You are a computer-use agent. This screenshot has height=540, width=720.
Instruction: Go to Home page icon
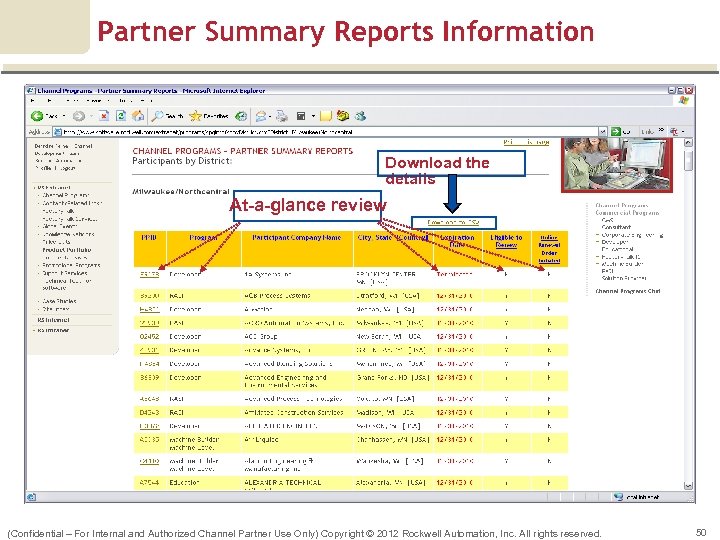(138, 116)
